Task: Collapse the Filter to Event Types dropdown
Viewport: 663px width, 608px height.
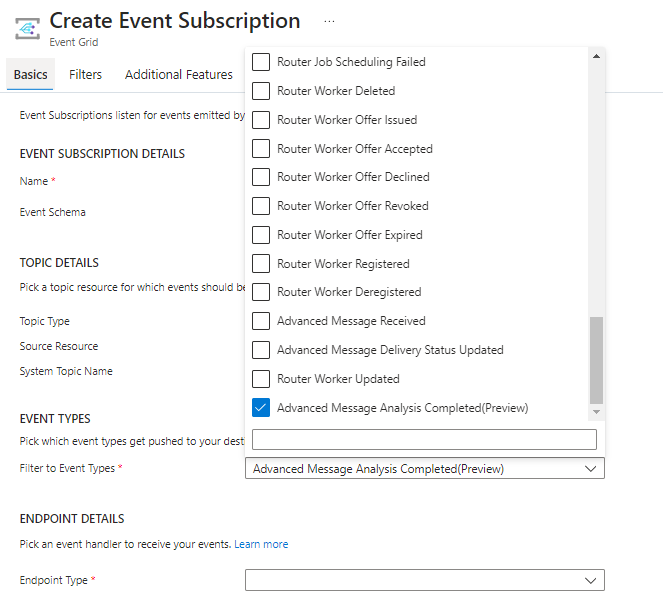Action: (590, 469)
